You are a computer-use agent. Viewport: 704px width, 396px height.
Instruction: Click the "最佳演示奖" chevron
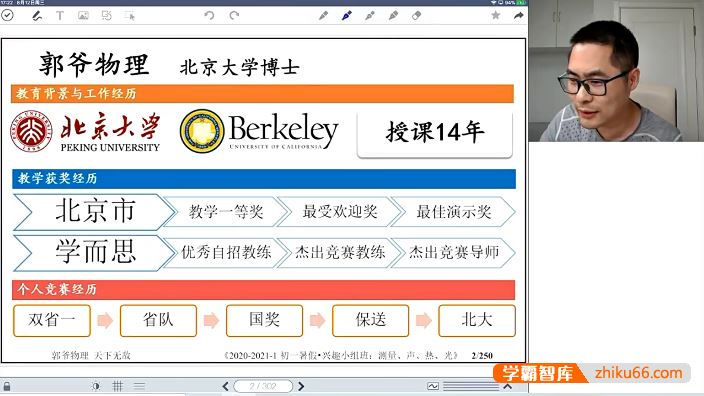click(x=453, y=211)
